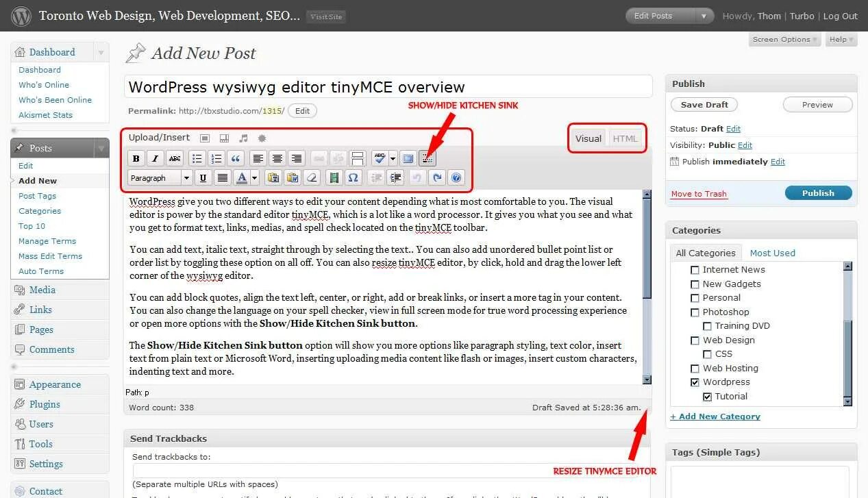
Task: Paste as plain text
Action: coord(273,178)
